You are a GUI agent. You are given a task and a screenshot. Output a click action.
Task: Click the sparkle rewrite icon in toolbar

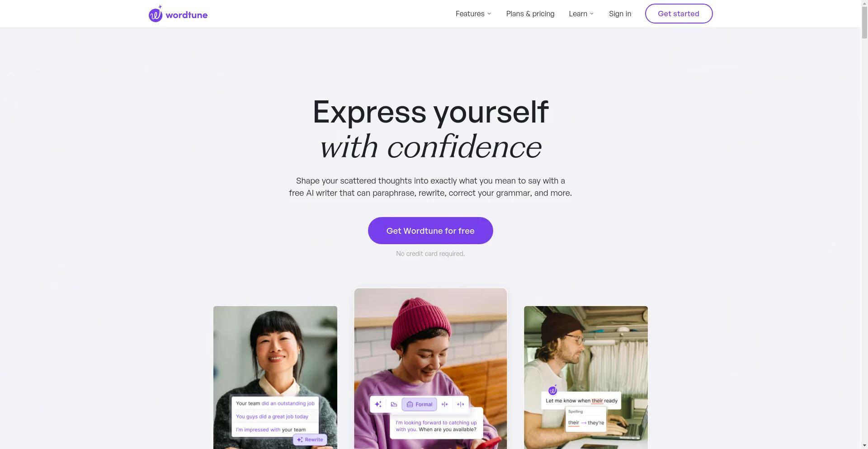point(378,405)
